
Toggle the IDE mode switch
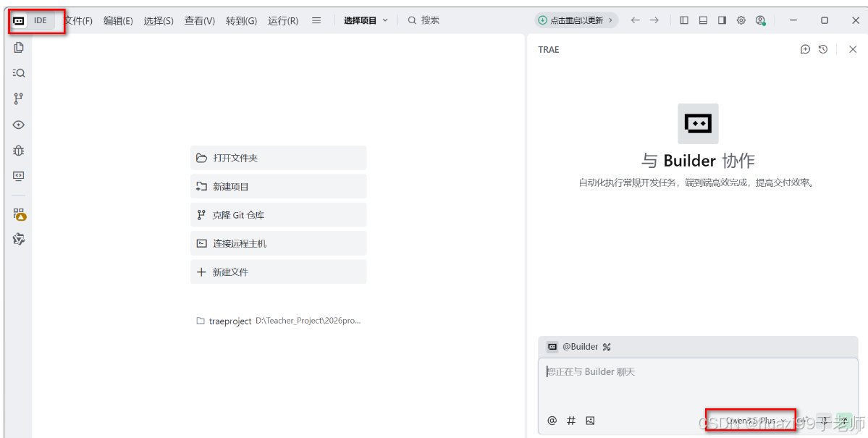[33, 20]
